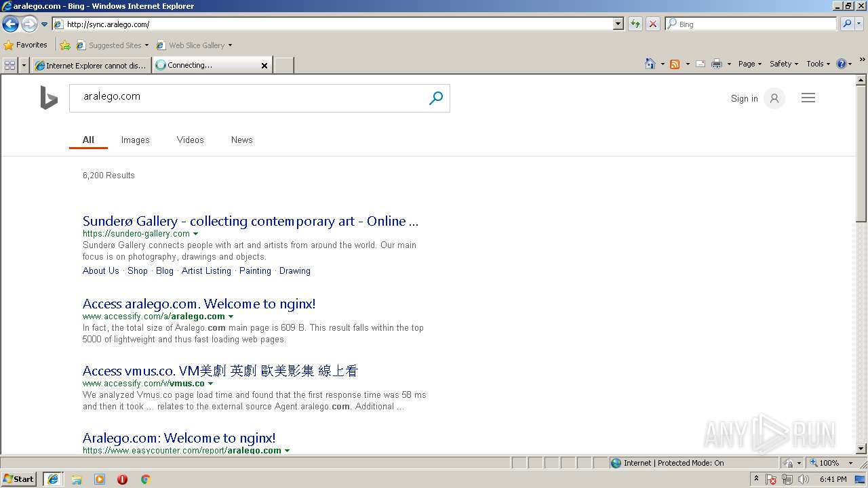Open the Bing hamburger menu

[808, 98]
